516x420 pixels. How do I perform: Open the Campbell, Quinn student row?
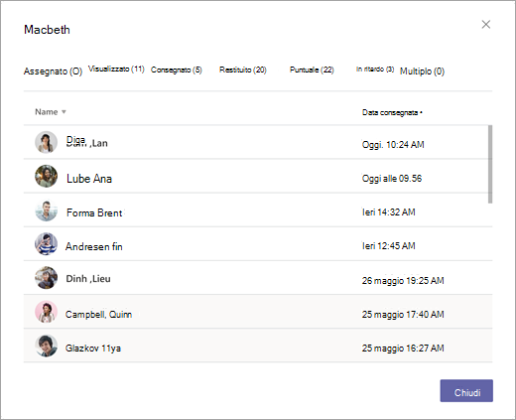(258, 312)
